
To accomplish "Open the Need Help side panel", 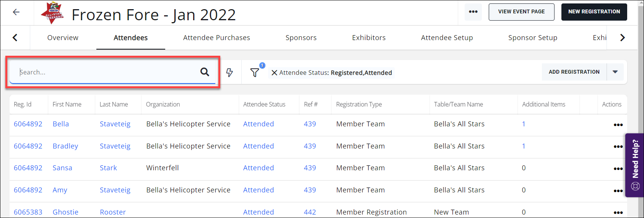I will 635,165.
